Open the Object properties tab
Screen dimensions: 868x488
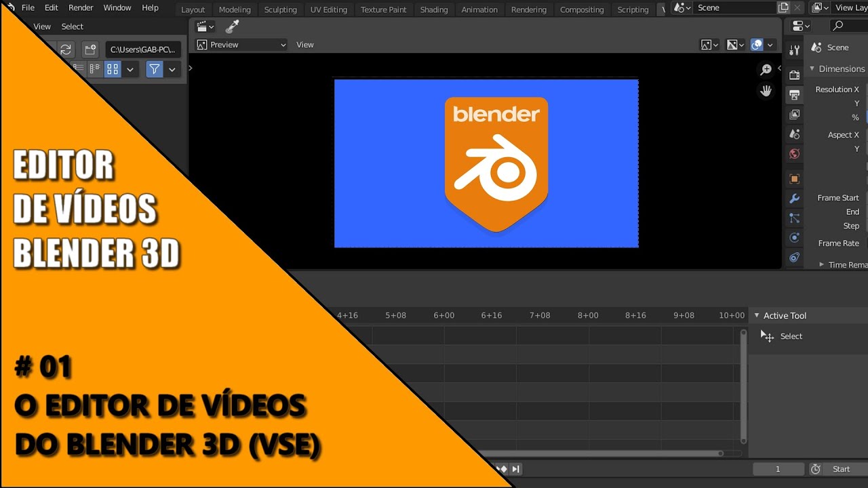tap(795, 179)
